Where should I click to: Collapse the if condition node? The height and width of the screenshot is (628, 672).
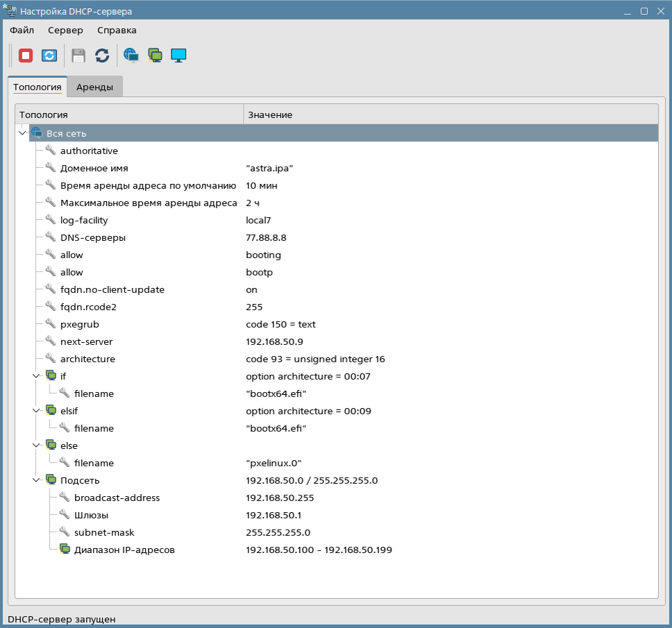click(x=36, y=376)
